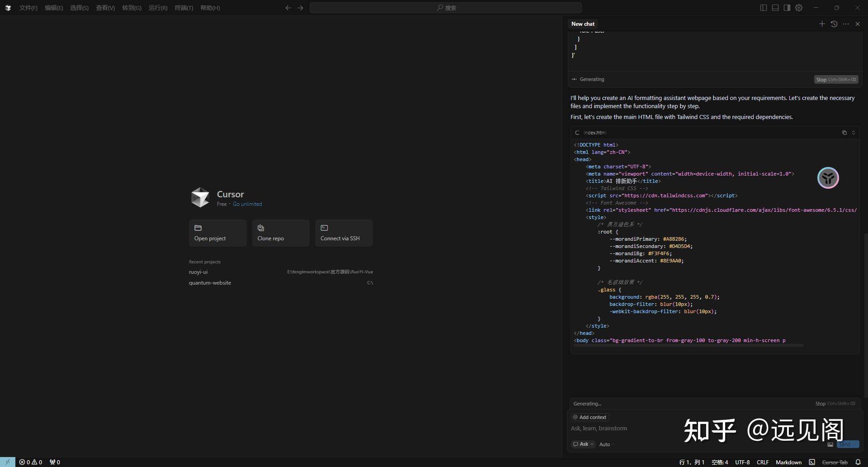Click the terminal icon in status bar
Viewport: 868px width, 467px height.
click(812, 462)
